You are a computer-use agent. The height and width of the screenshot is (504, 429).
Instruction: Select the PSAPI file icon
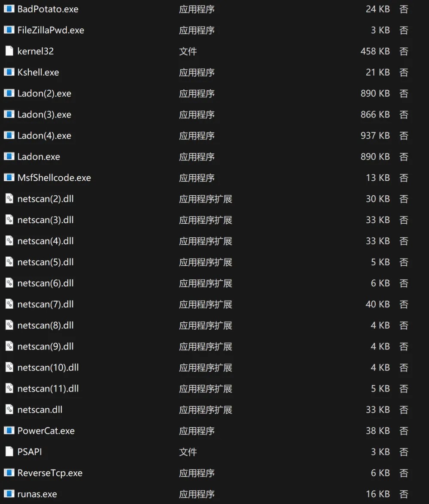9,452
